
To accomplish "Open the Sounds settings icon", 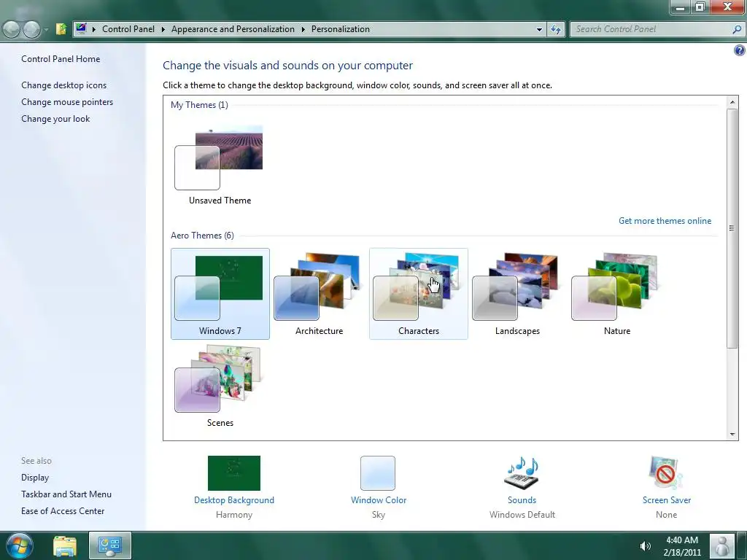I will tap(522, 472).
